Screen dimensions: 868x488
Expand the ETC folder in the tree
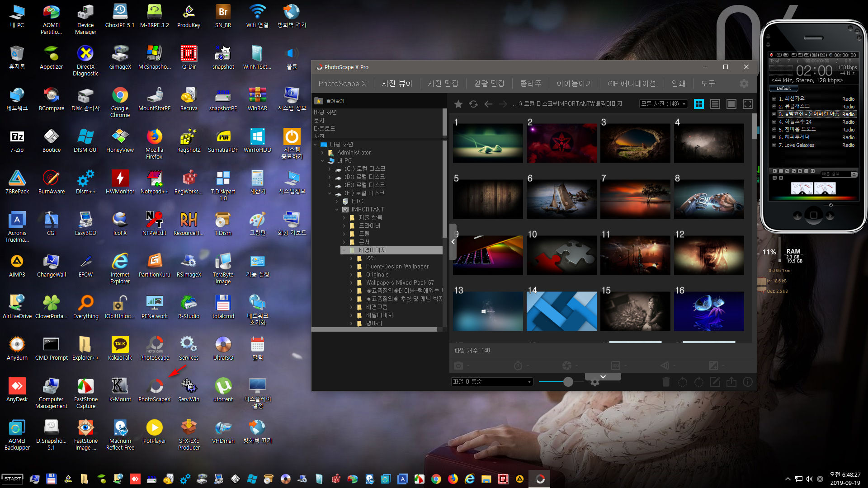click(337, 202)
